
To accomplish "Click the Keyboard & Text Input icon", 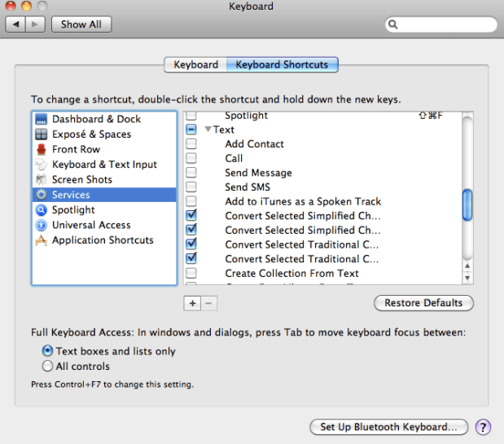I will click(42, 165).
